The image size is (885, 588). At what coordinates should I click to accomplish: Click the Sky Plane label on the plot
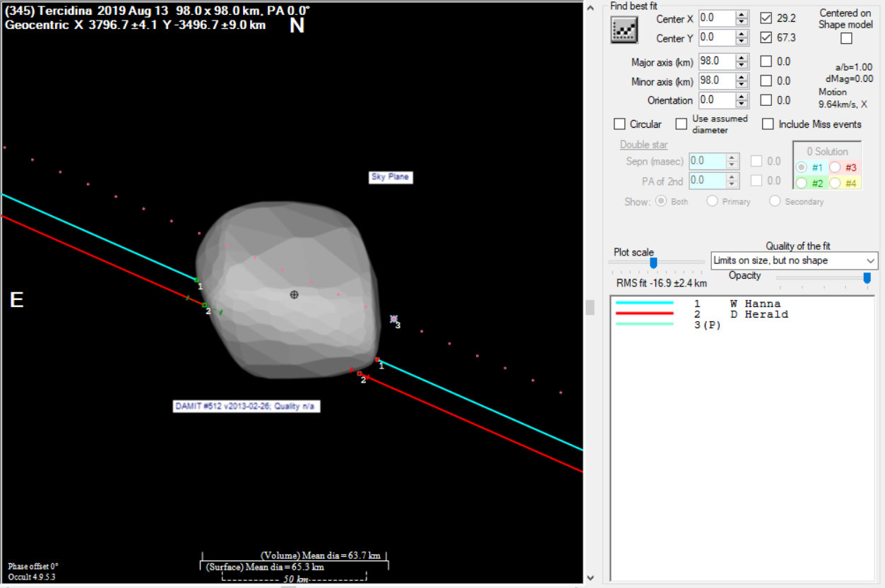point(391,177)
